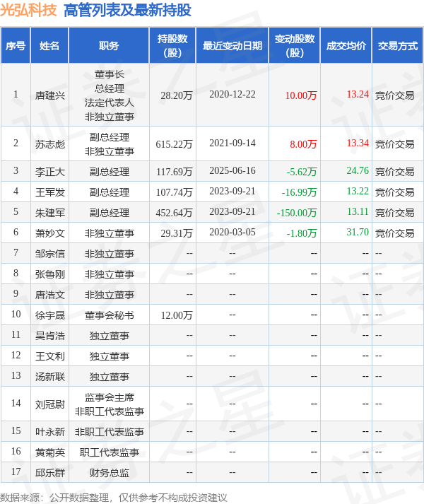Select the name 张鲁刚
The height and width of the screenshot is (504, 424).
tap(50, 274)
